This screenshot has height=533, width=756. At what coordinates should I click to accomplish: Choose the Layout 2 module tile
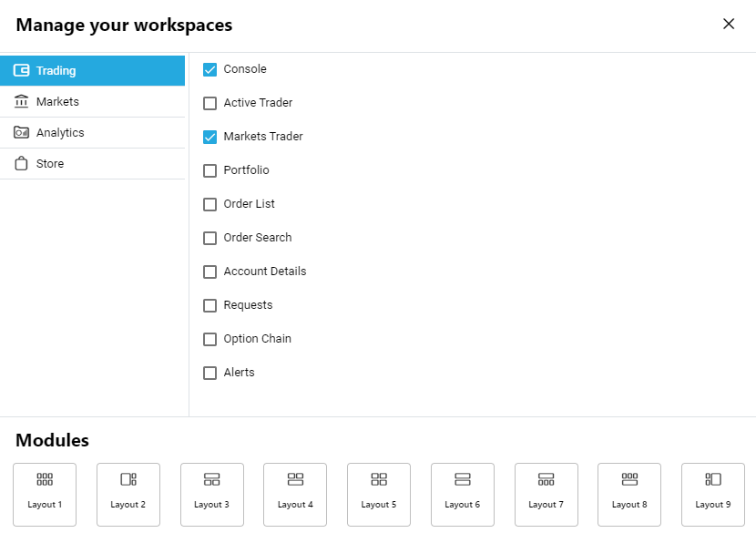click(x=128, y=494)
